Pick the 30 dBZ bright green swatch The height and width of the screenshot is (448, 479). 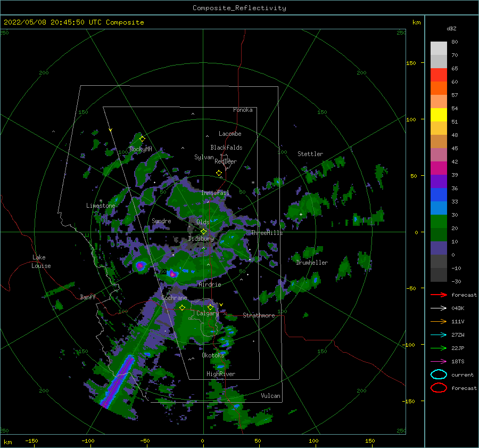click(439, 221)
